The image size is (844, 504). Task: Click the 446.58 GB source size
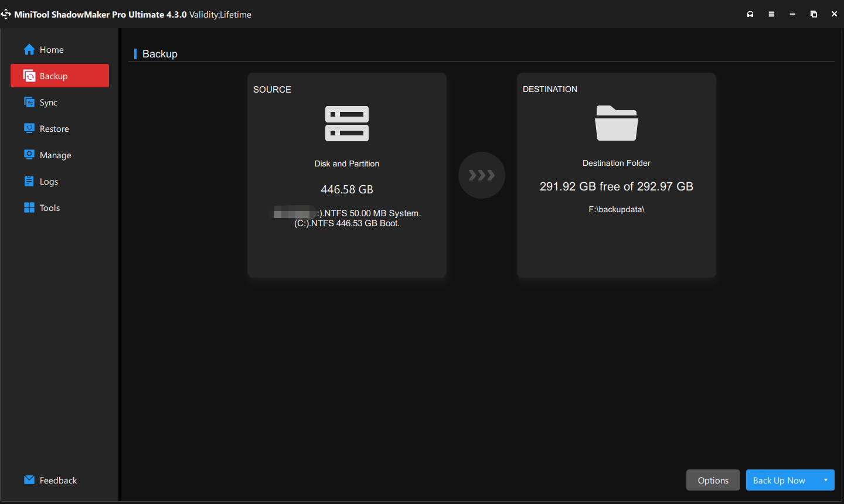[x=347, y=189]
